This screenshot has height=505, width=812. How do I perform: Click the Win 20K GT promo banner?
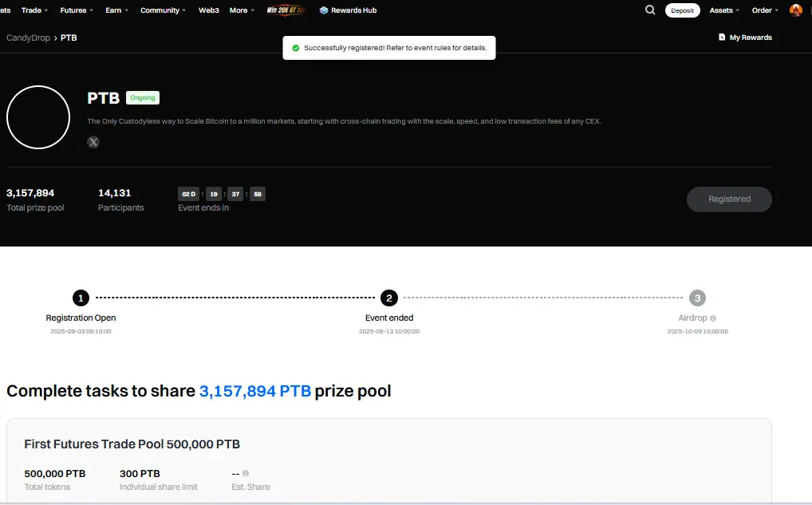point(286,10)
